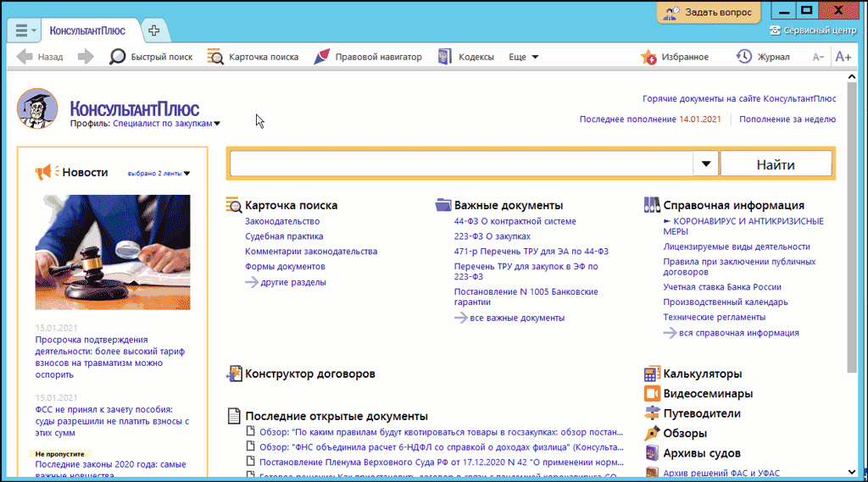This screenshot has height=482, width=868.
Task: Open Производственный календарь link
Action: pos(726,302)
